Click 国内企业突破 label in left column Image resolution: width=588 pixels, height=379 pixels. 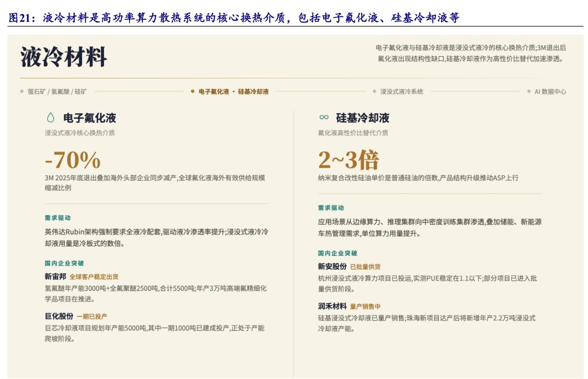[64, 264]
